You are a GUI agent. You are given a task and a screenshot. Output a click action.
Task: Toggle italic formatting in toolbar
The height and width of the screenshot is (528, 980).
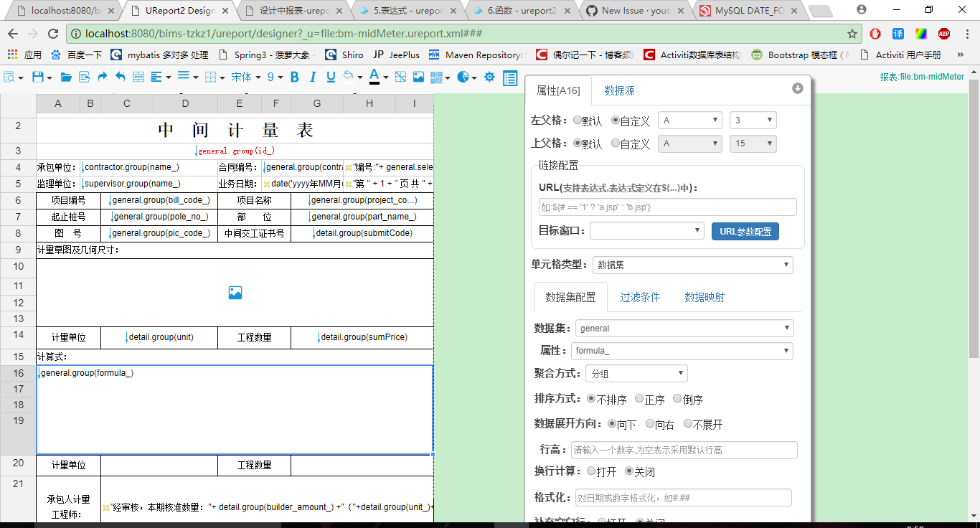[x=313, y=77]
